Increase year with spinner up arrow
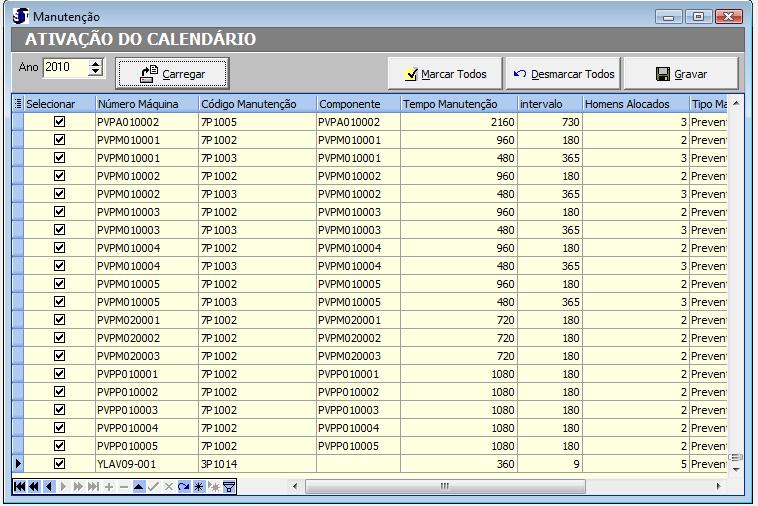Viewport: 758px width, 506px height. point(95,63)
